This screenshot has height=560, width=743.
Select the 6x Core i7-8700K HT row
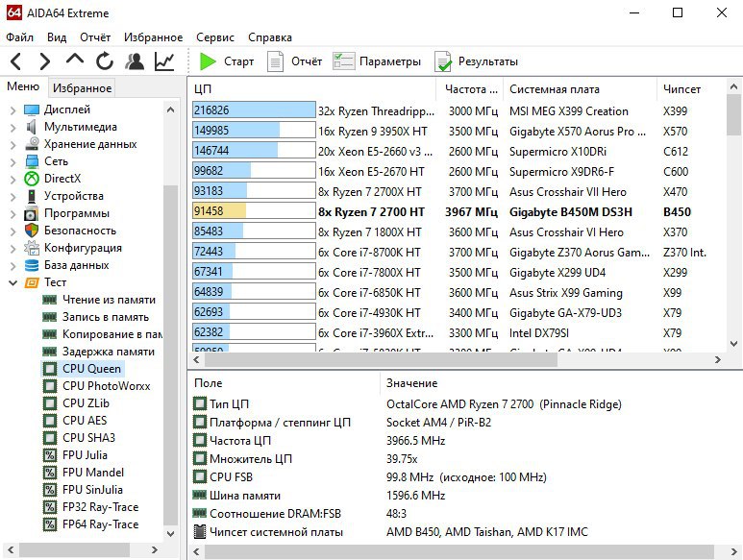(457, 253)
